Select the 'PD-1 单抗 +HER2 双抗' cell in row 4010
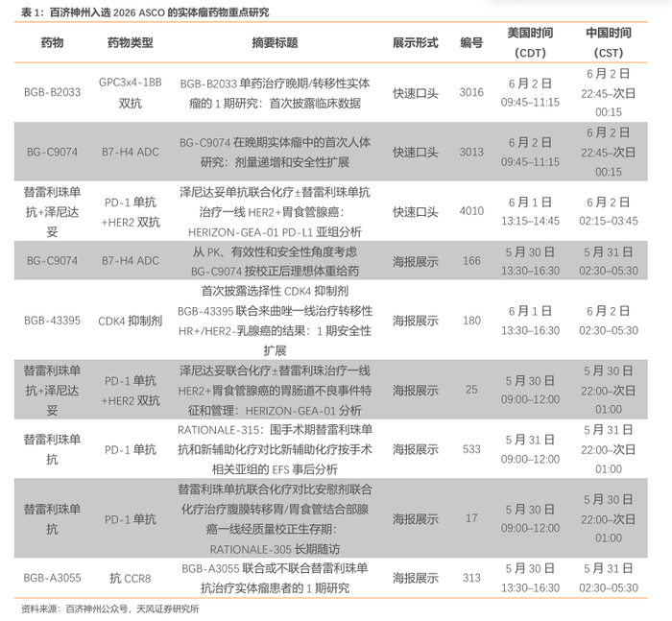The image size is (672, 621). (131, 212)
